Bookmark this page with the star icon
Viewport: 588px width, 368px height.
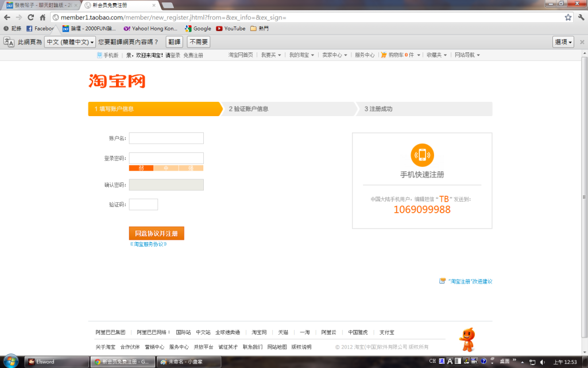pos(568,17)
